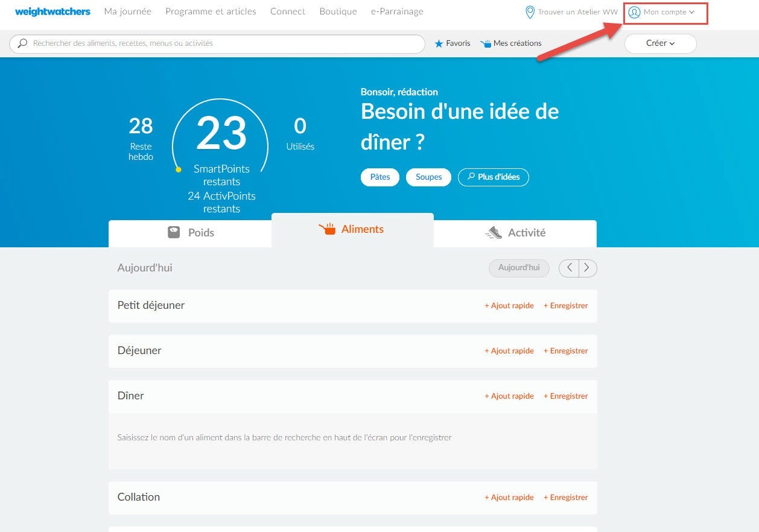
Task: Click the sneaker icon in the Activité tab
Action: 494,233
